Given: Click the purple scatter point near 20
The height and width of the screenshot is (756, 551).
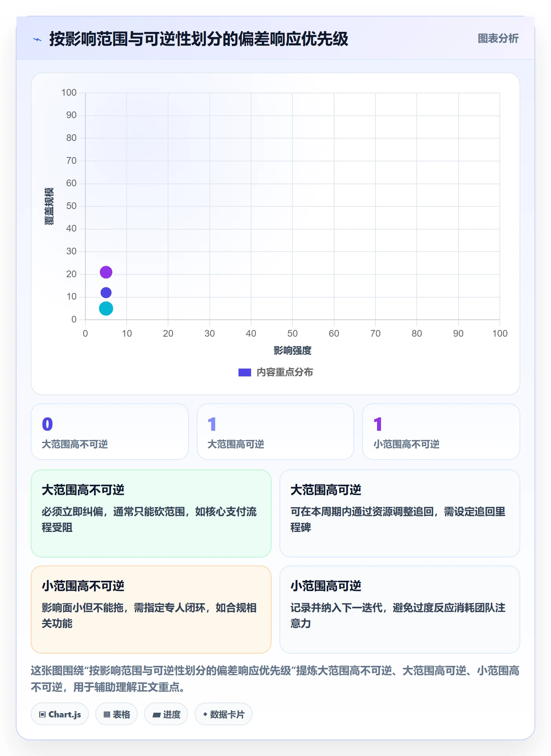Looking at the screenshot, I should pyautogui.click(x=106, y=272).
